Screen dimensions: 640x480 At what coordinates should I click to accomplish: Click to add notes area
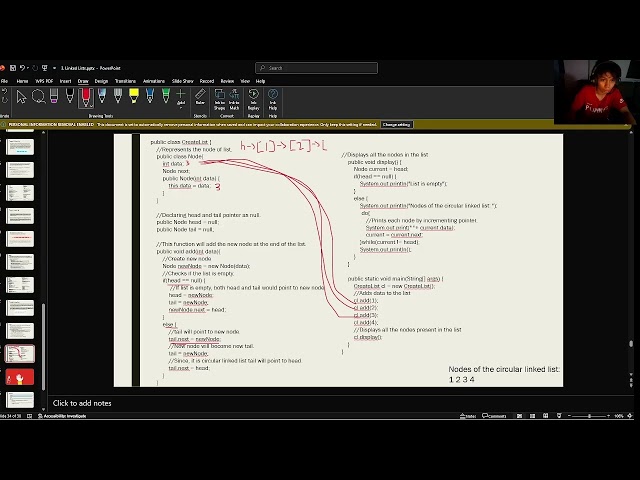[82, 403]
